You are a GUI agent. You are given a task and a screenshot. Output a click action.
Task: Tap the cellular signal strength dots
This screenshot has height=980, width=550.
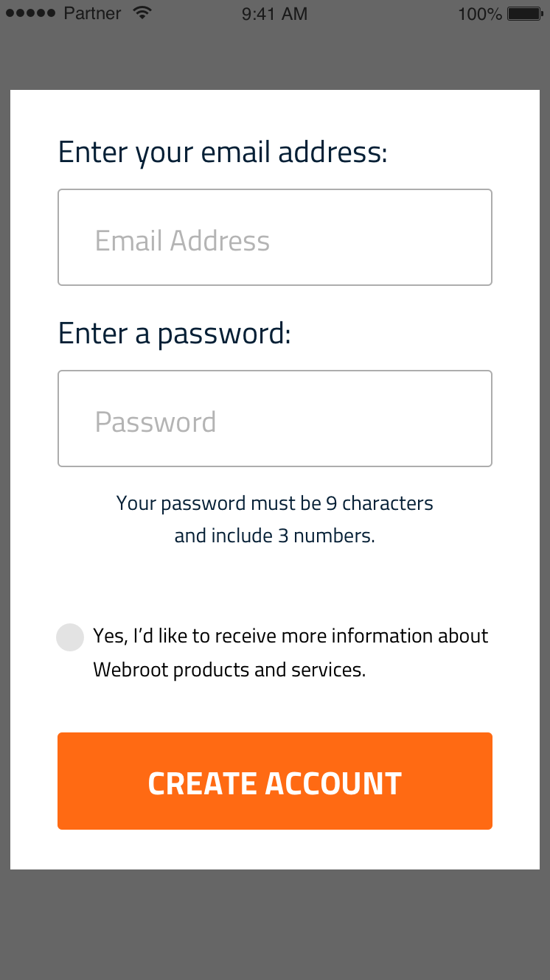(31, 14)
